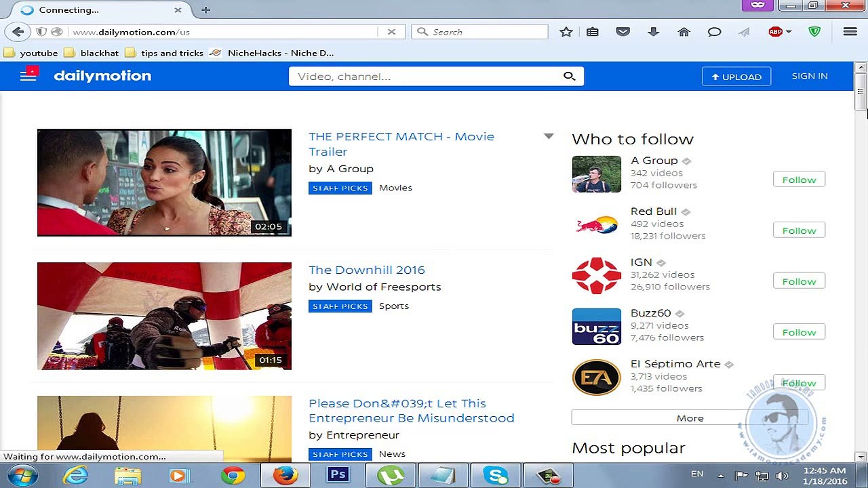Open the blackhat bookmarks folder
Screen dimensions: 868x488
[92, 53]
